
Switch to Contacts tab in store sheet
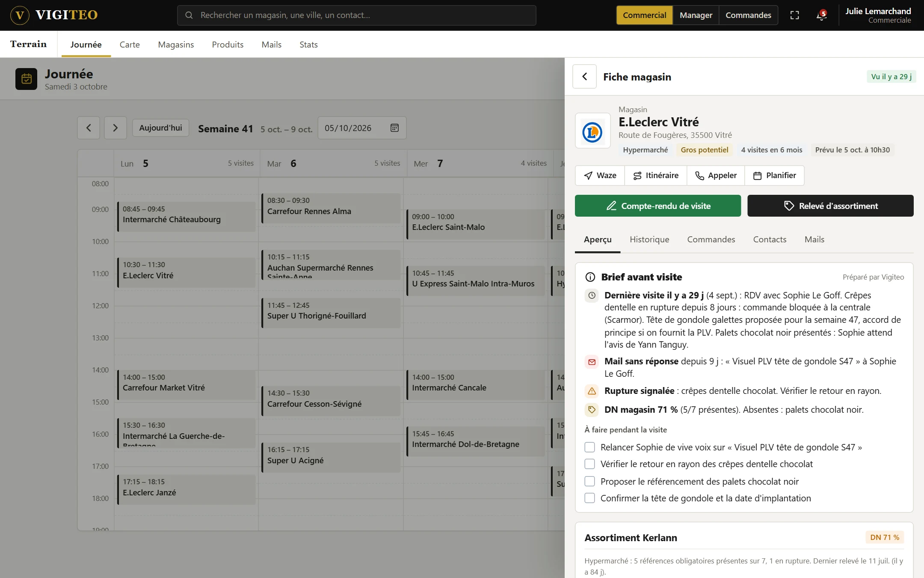[770, 240]
